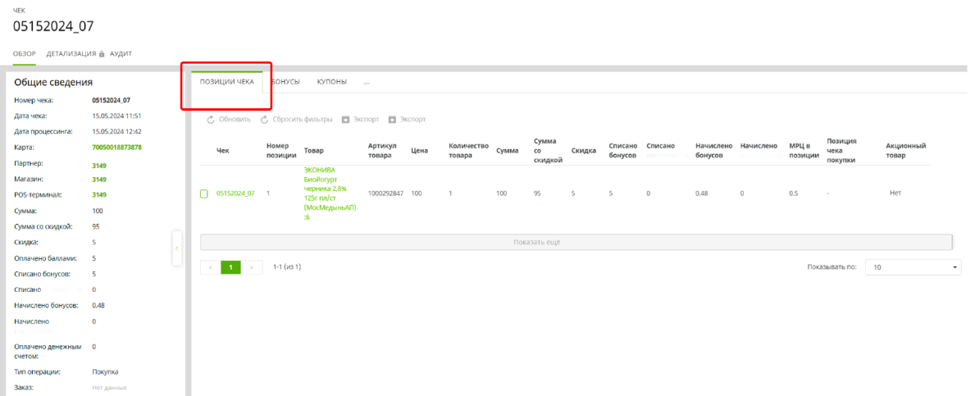Go to the previous pagination page

[210, 267]
